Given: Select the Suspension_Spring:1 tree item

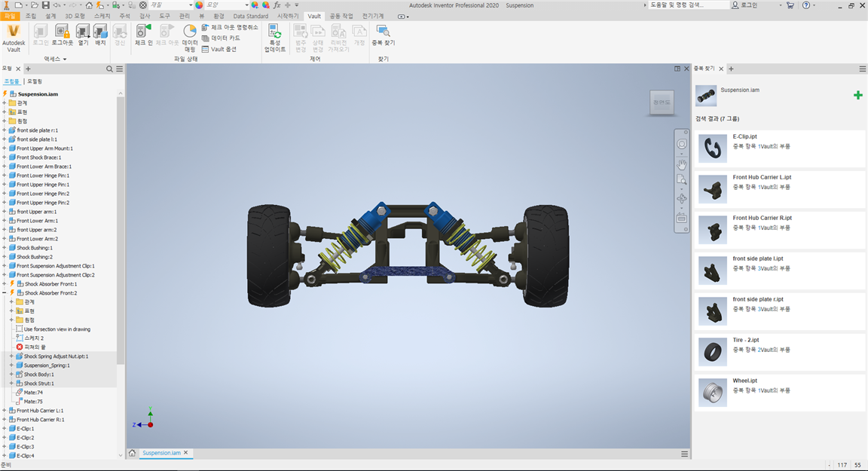Looking at the screenshot, I should 47,365.
